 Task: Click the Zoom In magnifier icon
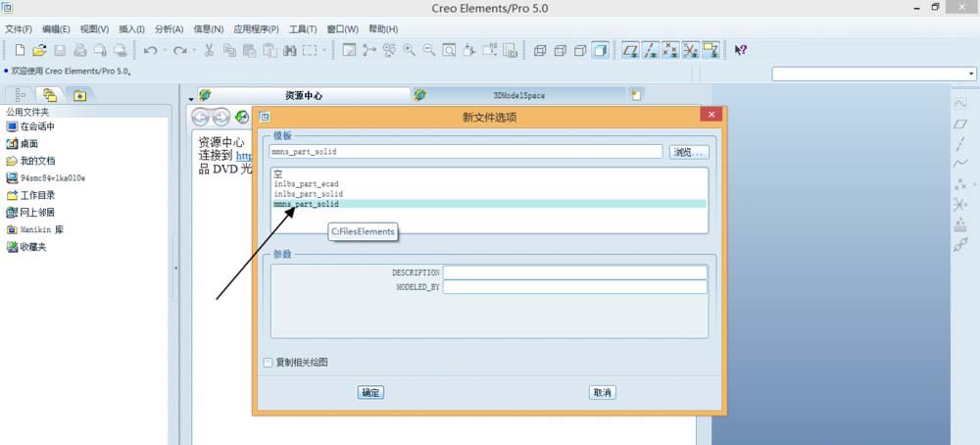point(410,51)
